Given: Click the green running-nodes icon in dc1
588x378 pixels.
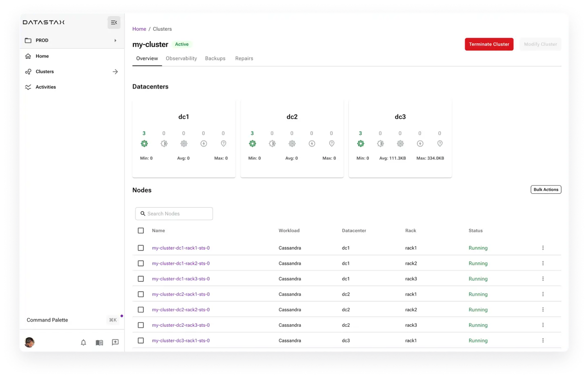Looking at the screenshot, I should click(144, 144).
